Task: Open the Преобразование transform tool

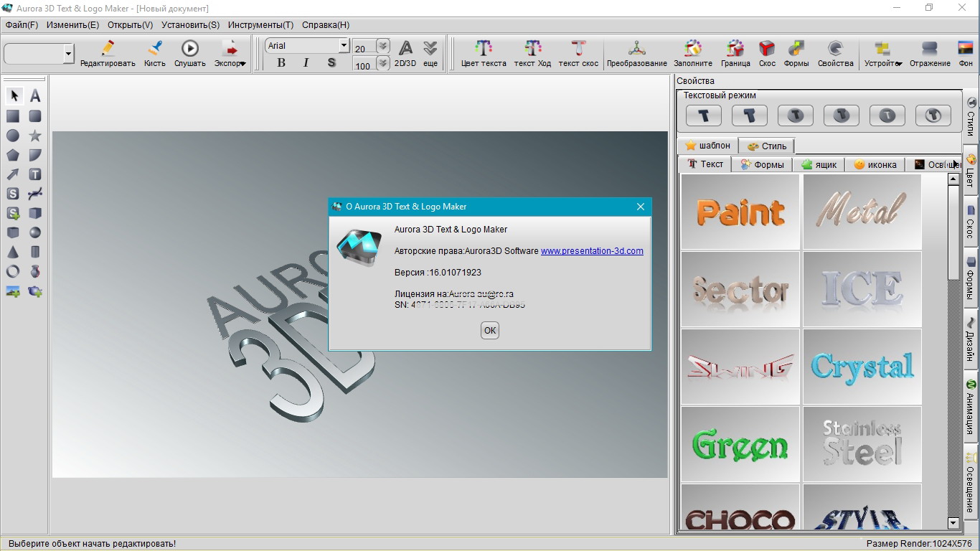Action: (637, 54)
